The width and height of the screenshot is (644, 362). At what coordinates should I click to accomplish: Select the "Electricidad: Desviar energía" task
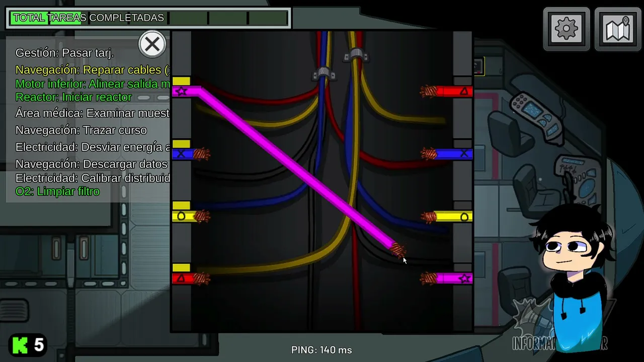[x=93, y=147]
